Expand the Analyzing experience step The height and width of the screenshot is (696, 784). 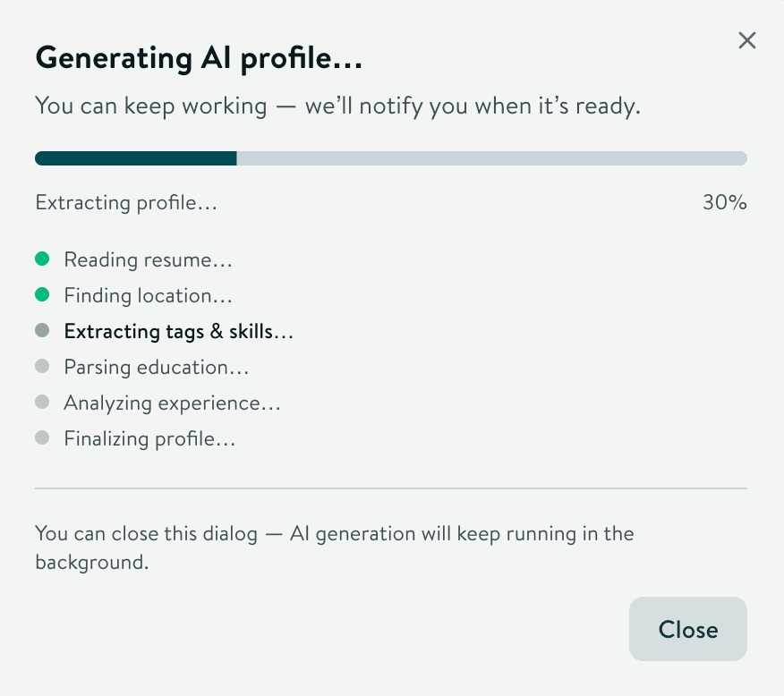click(x=172, y=403)
